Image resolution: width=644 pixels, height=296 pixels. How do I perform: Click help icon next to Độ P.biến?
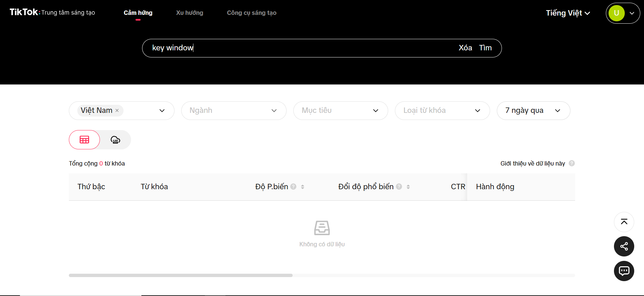click(x=293, y=187)
